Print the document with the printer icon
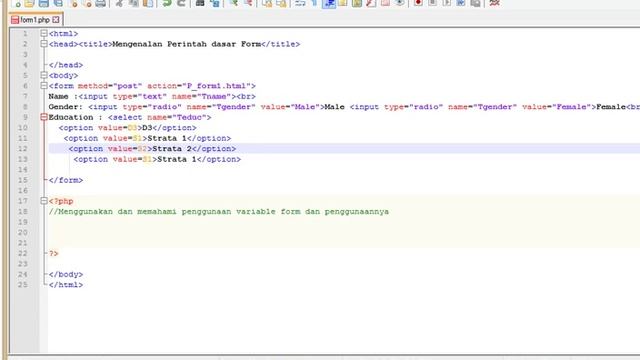The width and height of the screenshot is (640, 360). tap(100, 3)
